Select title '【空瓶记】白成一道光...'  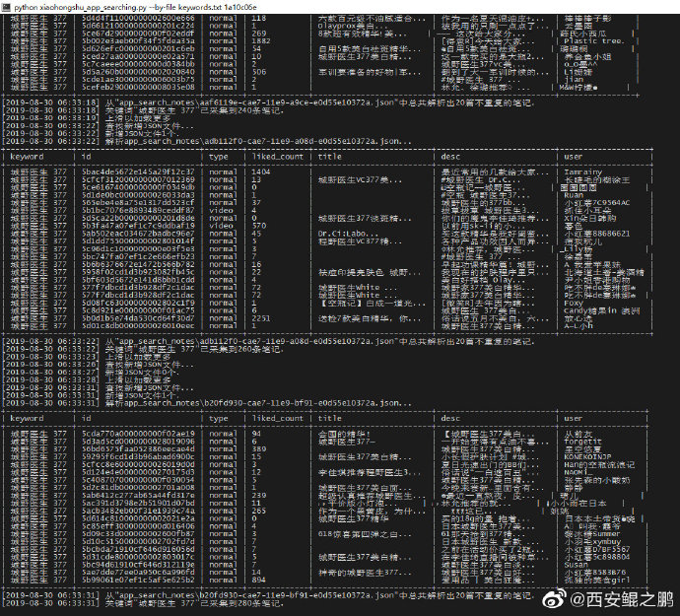point(372,303)
